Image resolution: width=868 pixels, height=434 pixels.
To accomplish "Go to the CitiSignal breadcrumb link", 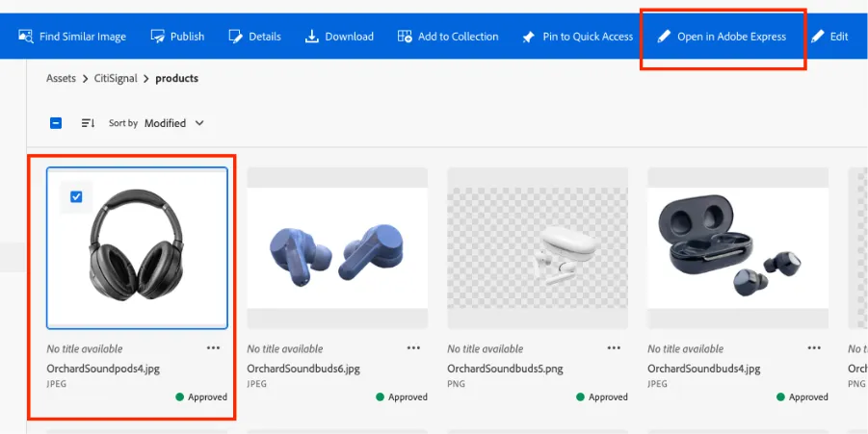I will click(x=116, y=79).
